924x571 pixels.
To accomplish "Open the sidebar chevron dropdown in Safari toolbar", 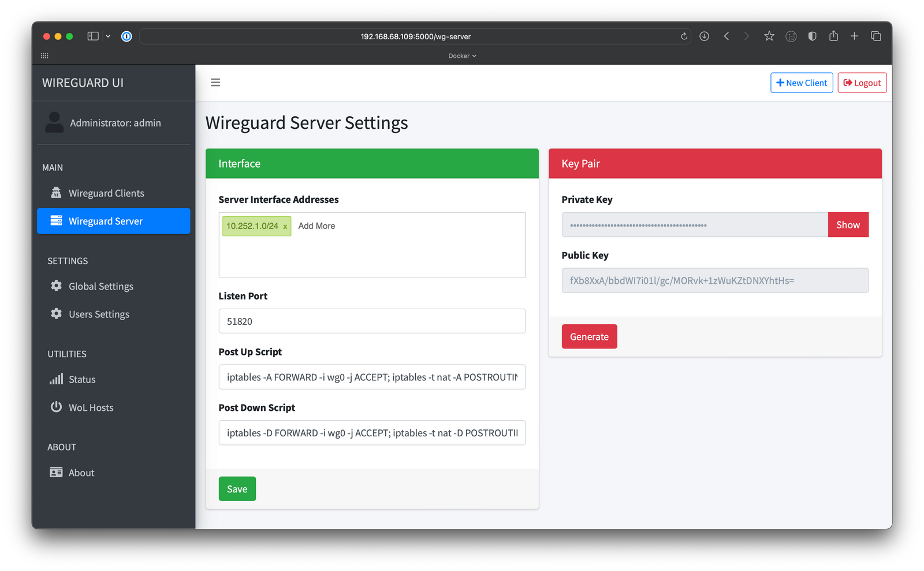I will (108, 36).
